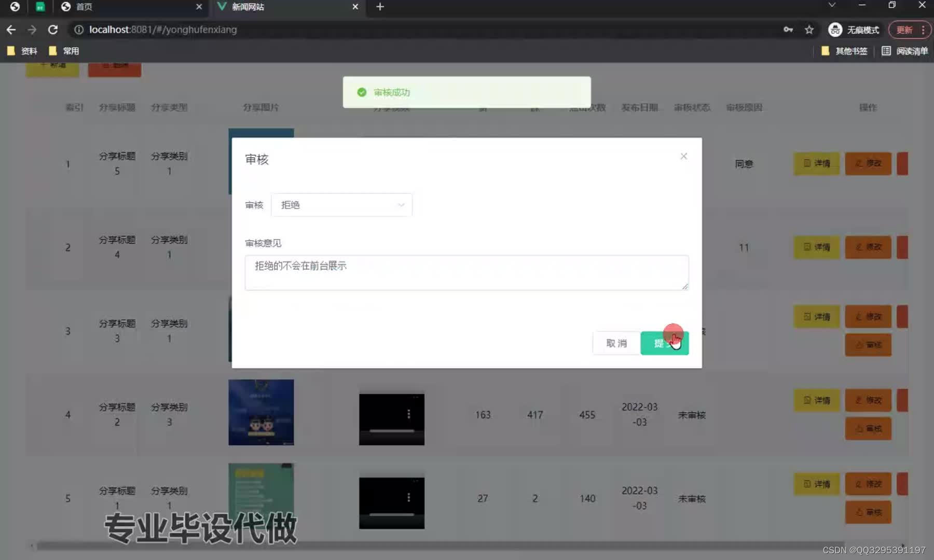Click 详情 button in row 3
This screenshot has height=560, width=934.
pos(817,317)
